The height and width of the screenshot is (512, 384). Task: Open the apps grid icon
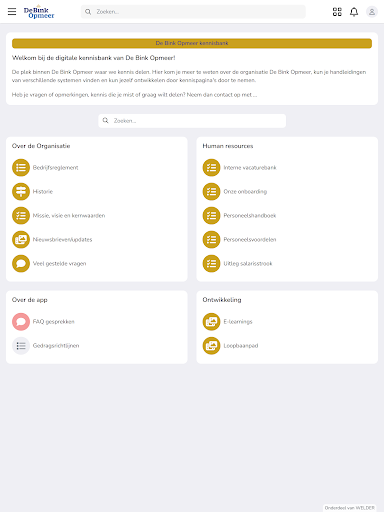click(337, 12)
